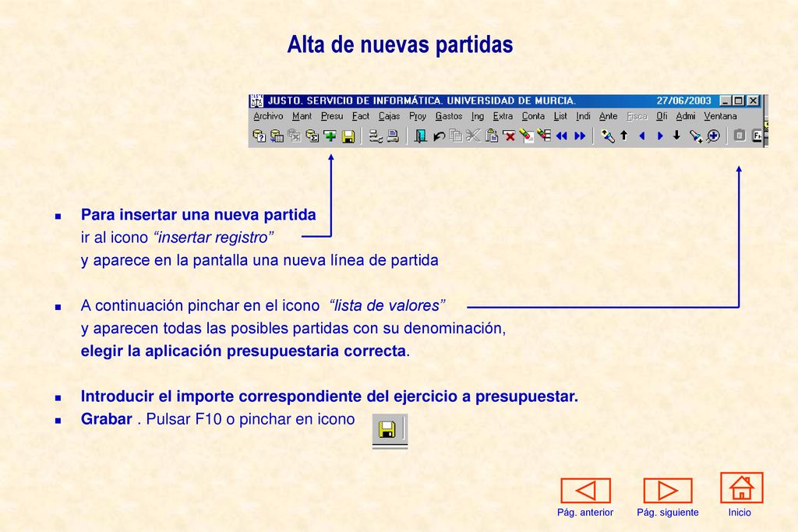798x532 pixels.
Task: Open the Presu menu
Action: pyautogui.click(x=332, y=116)
